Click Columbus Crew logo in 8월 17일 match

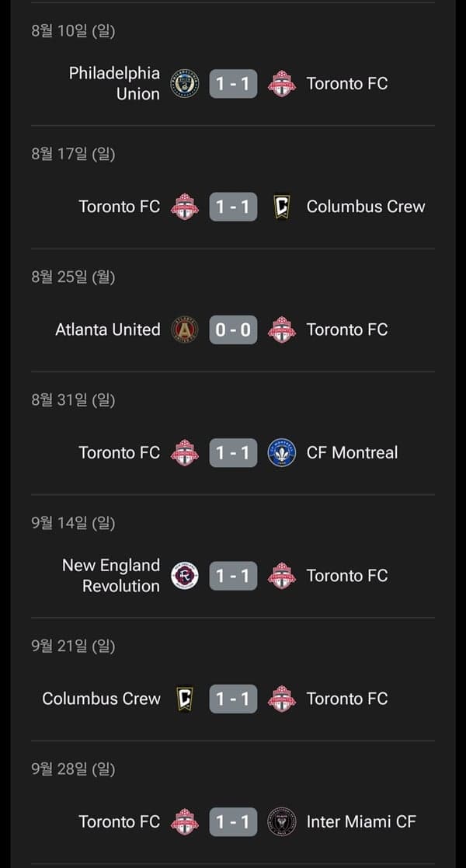click(282, 207)
